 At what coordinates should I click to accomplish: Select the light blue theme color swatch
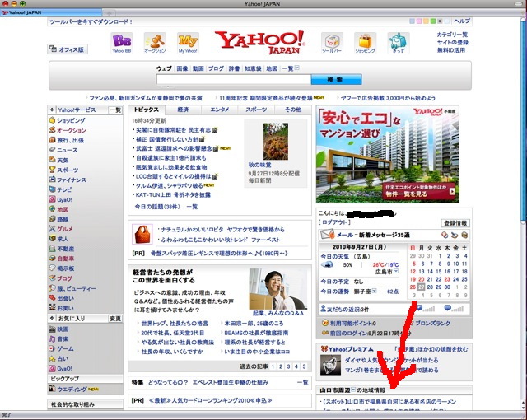[x=412, y=21]
